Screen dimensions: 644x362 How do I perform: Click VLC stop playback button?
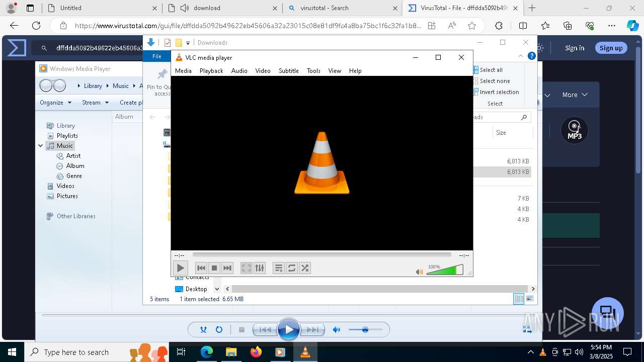214,268
